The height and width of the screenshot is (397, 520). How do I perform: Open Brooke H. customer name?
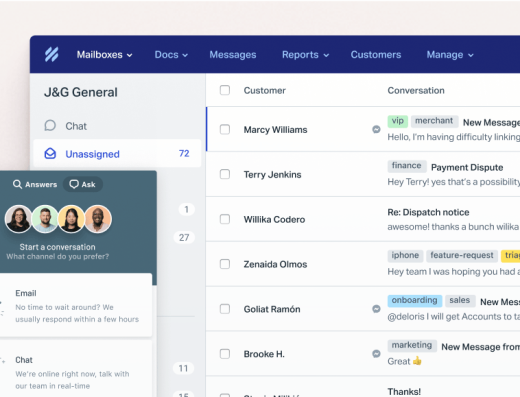[x=264, y=354]
